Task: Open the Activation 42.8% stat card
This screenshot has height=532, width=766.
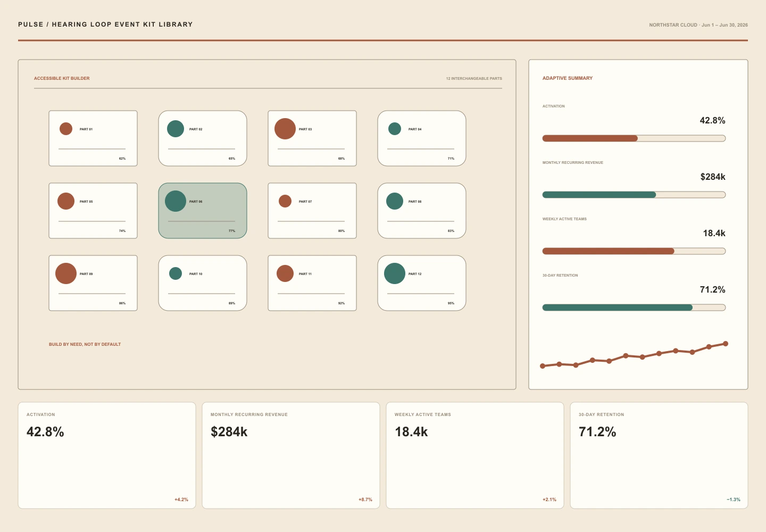Action: [107, 455]
